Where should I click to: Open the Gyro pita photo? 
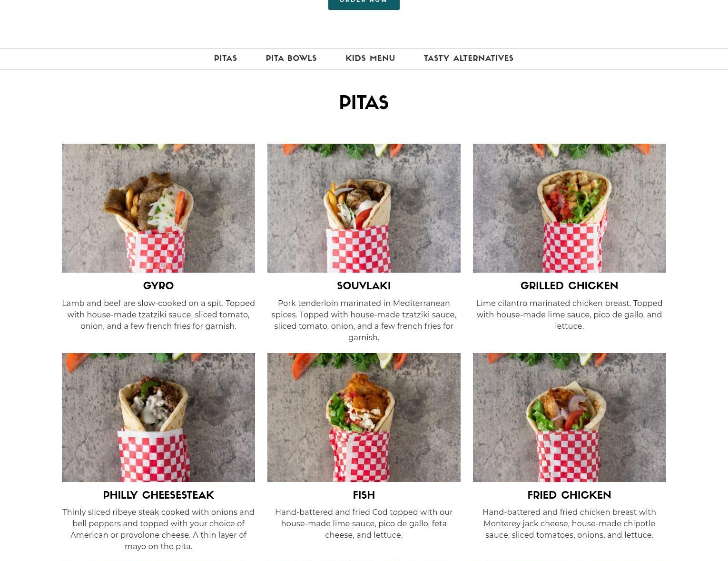click(x=158, y=208)
